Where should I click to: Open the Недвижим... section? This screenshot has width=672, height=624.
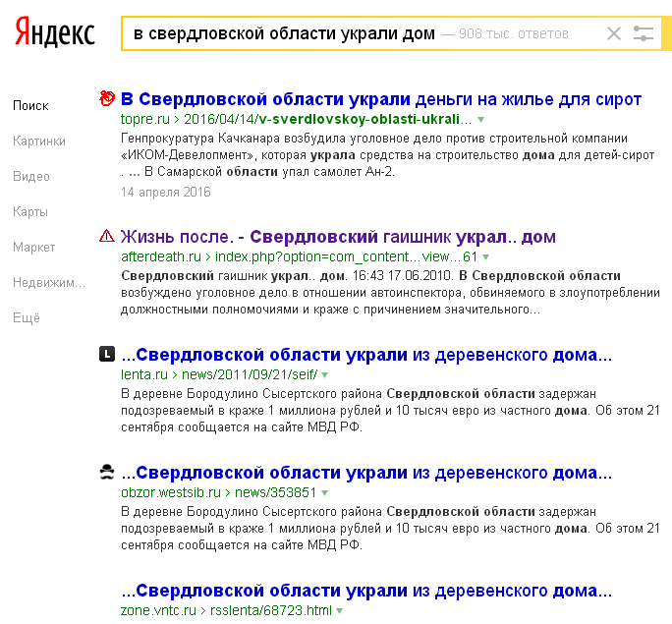coord(49,282)
